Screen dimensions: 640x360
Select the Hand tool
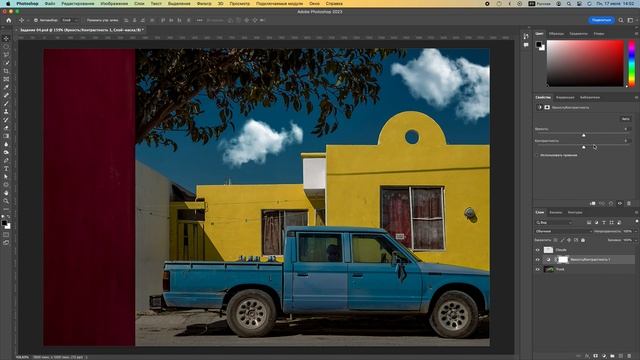coord(6,193)
